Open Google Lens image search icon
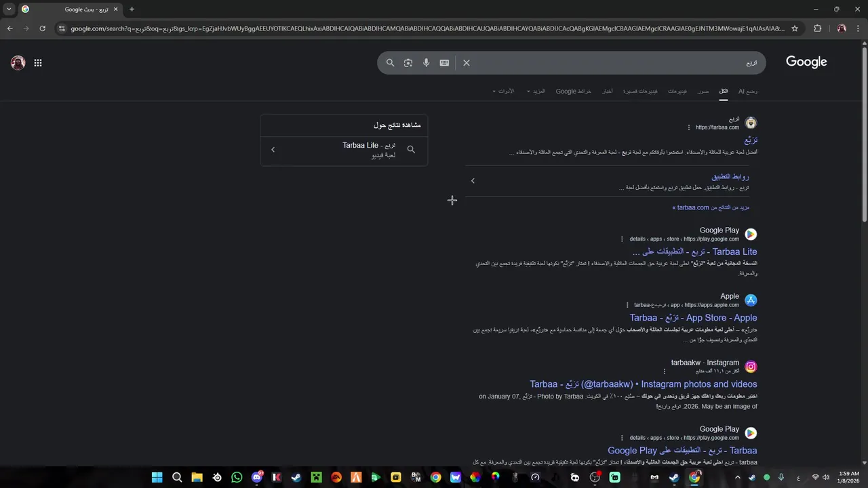This screenshot has width=868, height=488. click(x=408, y=63)
